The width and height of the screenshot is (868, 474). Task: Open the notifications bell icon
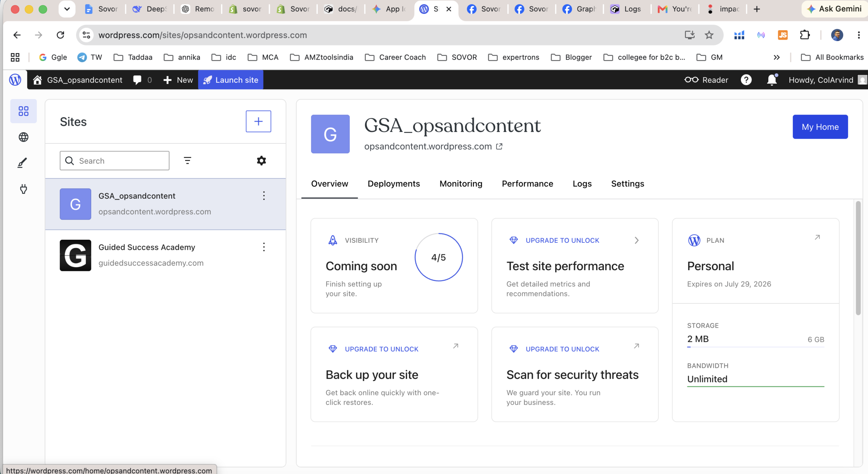point(772,80)
